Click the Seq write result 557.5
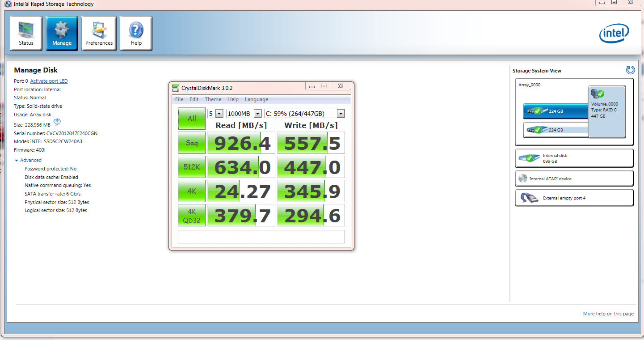Screen dimensions: 644x340 click(x=311, y=143)
